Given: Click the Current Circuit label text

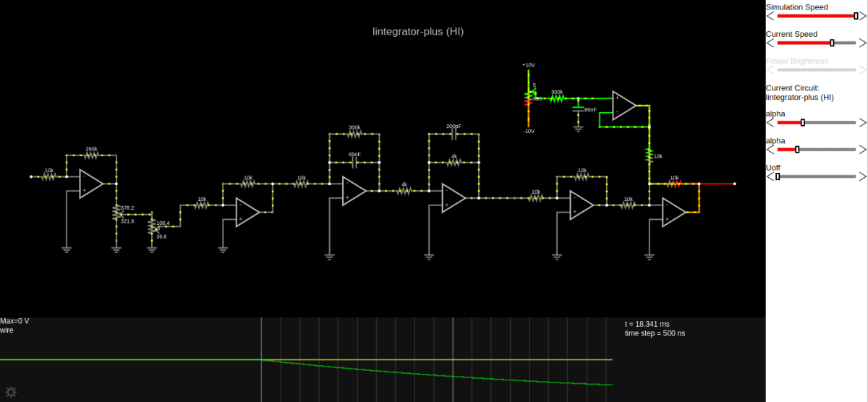Looking at the screenshot, I should pyautogui.click(x=792, y=87).
